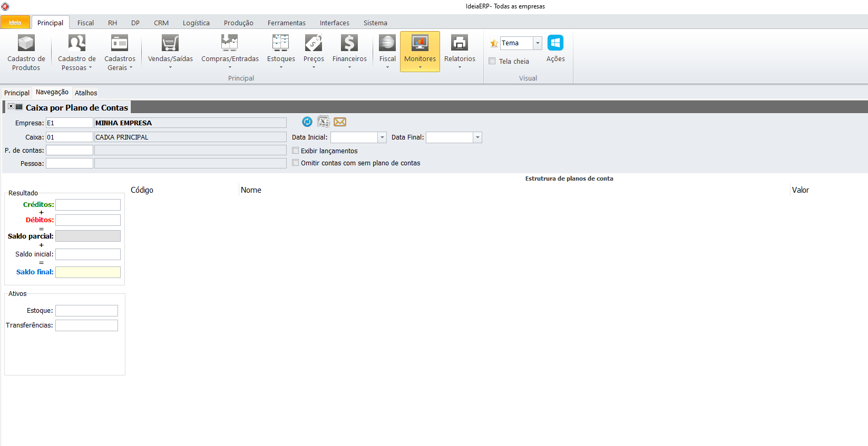The image size is (868, 446).
Task: Switch to the Fiscal ribbon tab
Action: tap(85, 23)
